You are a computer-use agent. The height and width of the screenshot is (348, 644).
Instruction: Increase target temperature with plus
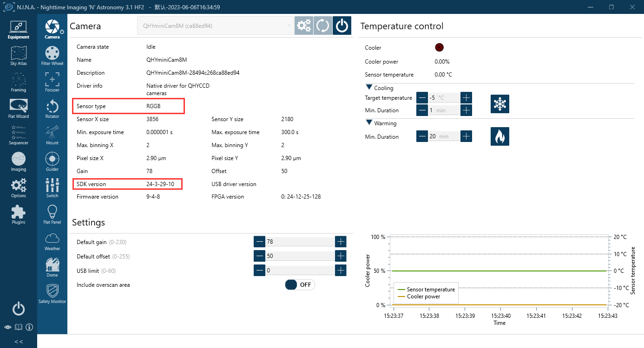coord(467,97)
